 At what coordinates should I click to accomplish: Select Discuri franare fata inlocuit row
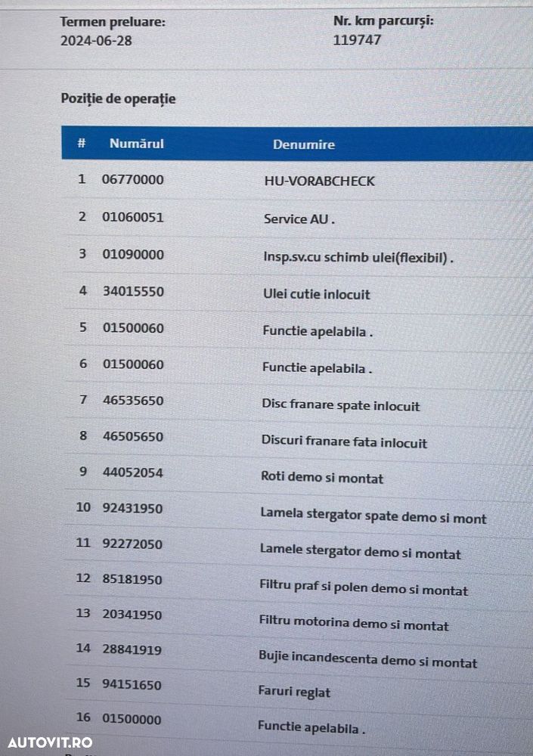[x=344, y=442]
